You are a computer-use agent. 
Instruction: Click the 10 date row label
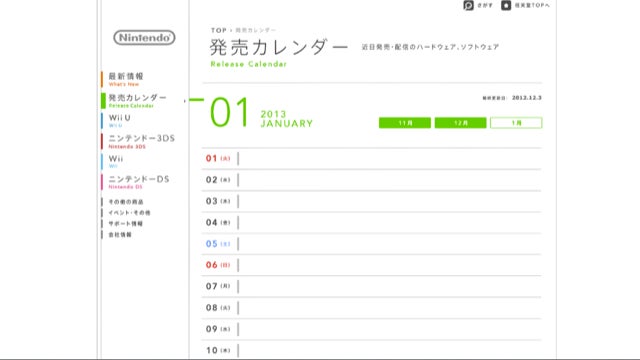(218, 350)
